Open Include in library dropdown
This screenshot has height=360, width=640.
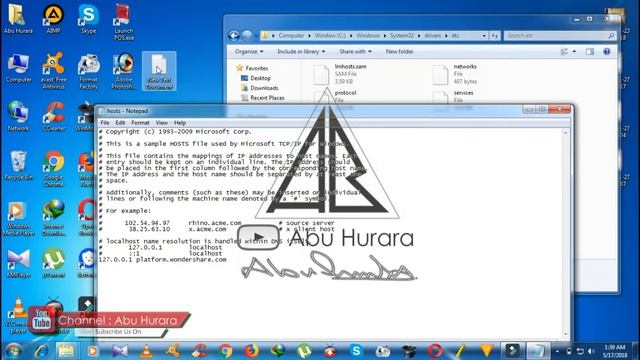click(301, 52)
